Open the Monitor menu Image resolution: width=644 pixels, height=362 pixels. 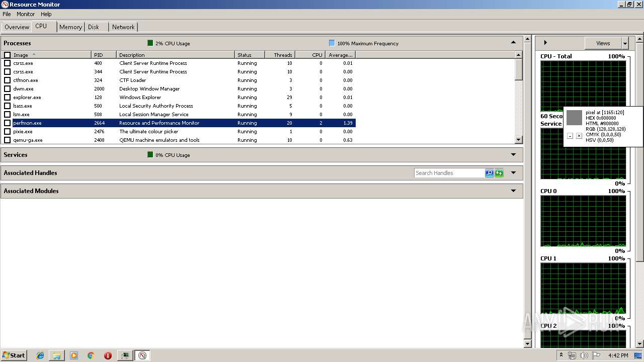pos(26,14)
